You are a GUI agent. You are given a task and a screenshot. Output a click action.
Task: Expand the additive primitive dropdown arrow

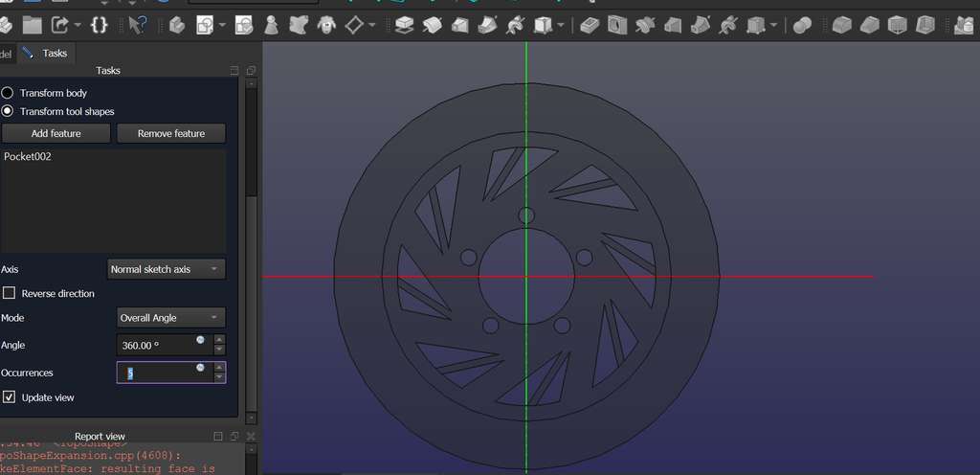tap(560, 25)
